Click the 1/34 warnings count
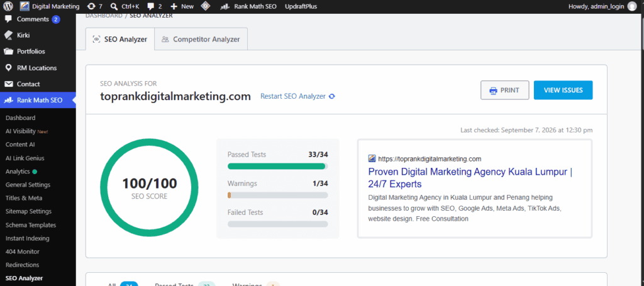The image size is (644, 286). pyautogui.click(x=320, y=184)
